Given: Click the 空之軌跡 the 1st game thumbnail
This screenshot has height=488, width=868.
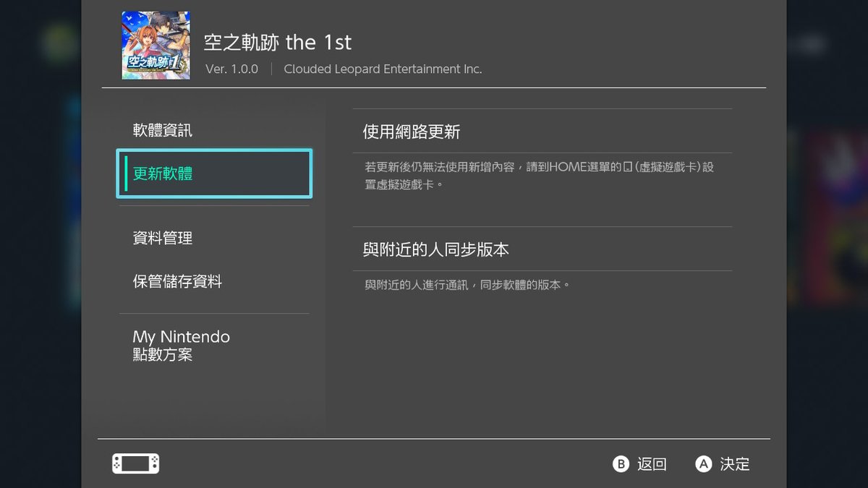Looking at the screenshot, I should [156, 45].
